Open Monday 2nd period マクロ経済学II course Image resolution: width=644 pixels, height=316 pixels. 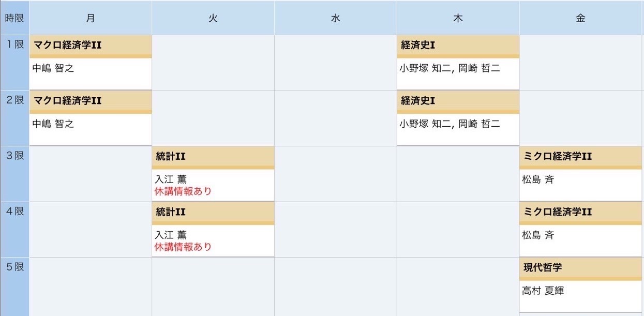click(67, 101)
